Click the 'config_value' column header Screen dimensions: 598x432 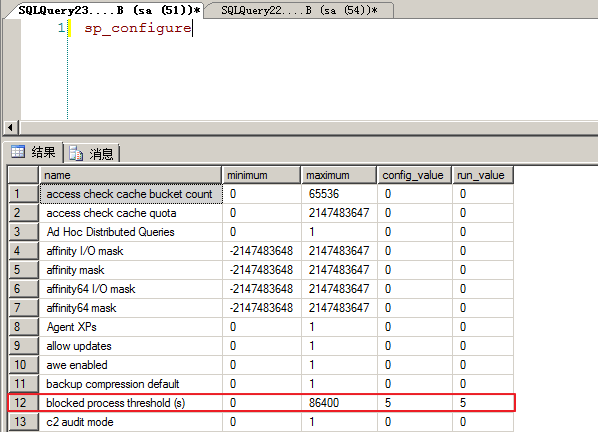tap(415, 175)
